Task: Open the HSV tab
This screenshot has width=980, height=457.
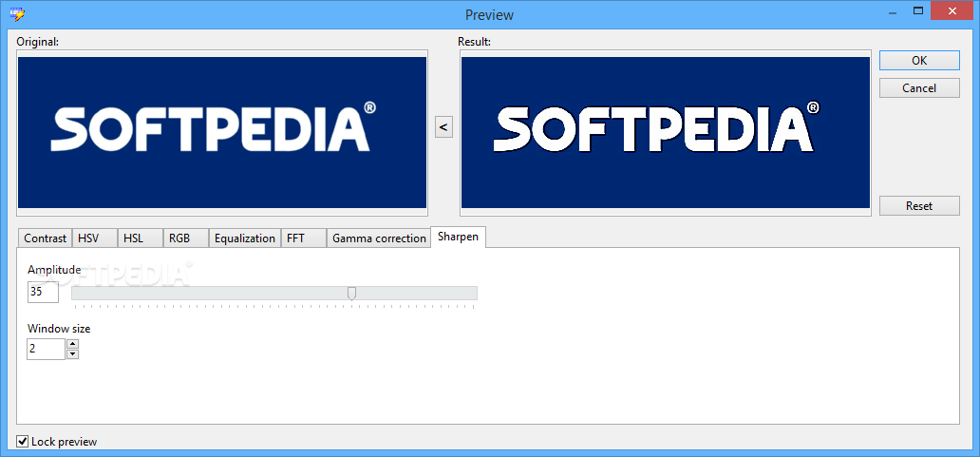Action: (94, 238)
